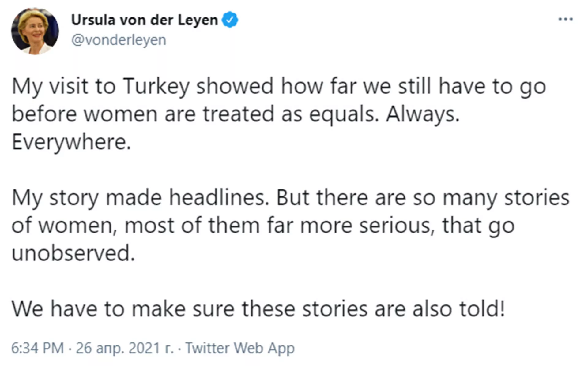This screenshot has height=366, width=588.
Task: Open the three-dot more options menu
Action: (565, 19)
